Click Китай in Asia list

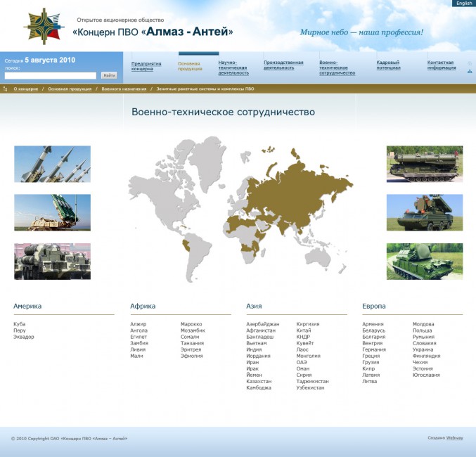coord(304,330)
